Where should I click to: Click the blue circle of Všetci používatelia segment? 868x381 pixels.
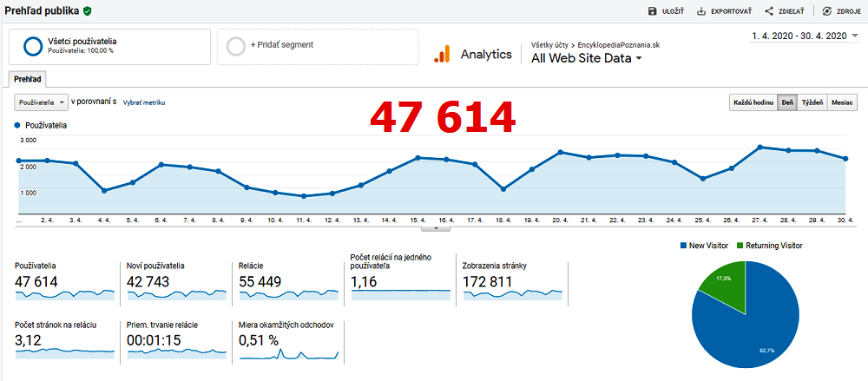[33, 47]
